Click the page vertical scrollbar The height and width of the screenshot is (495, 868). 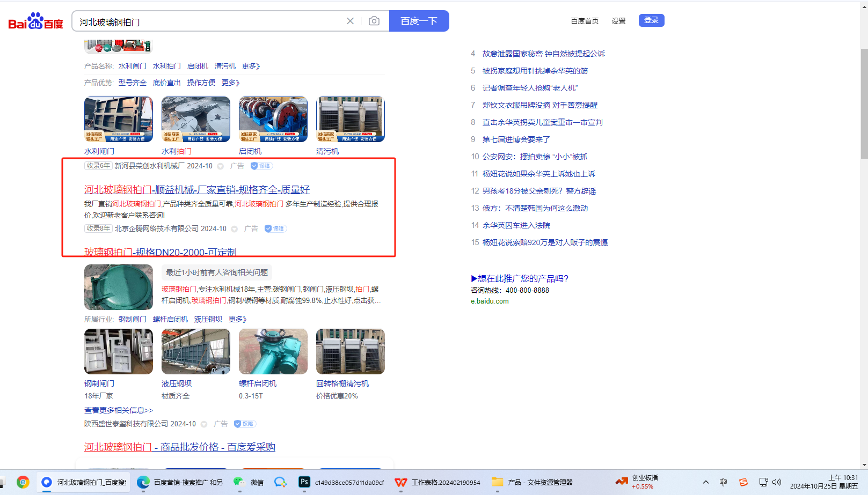pos(864,104)
